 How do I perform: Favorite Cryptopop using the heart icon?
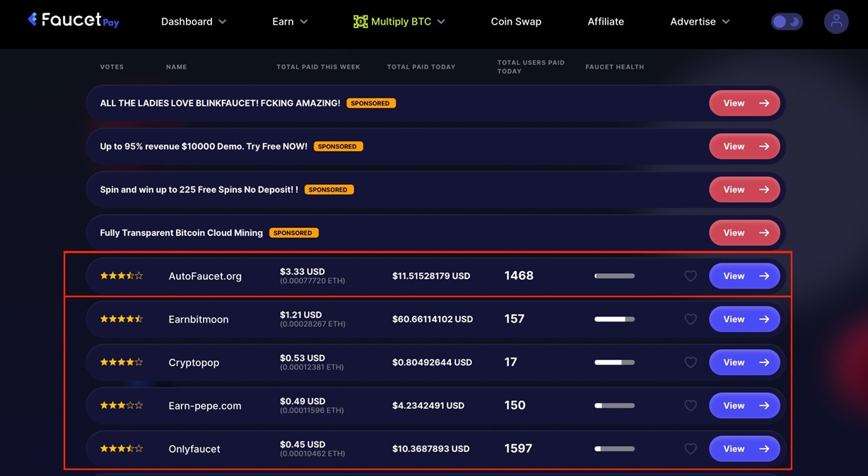(691, 362)
